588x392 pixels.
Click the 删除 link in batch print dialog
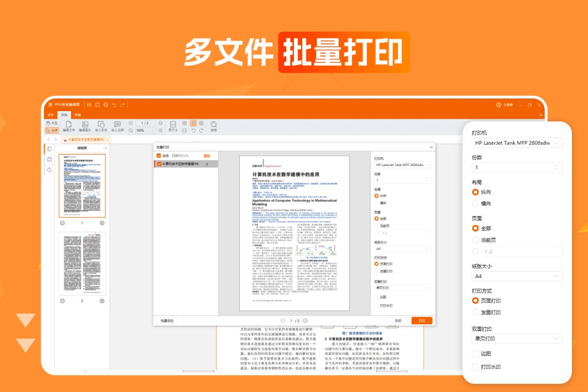[207, 155]
